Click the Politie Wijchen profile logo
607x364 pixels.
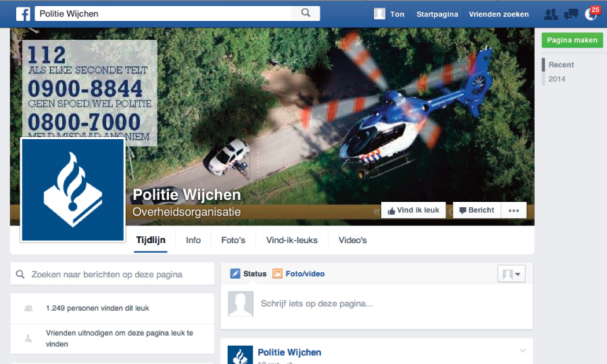point(73,190)
